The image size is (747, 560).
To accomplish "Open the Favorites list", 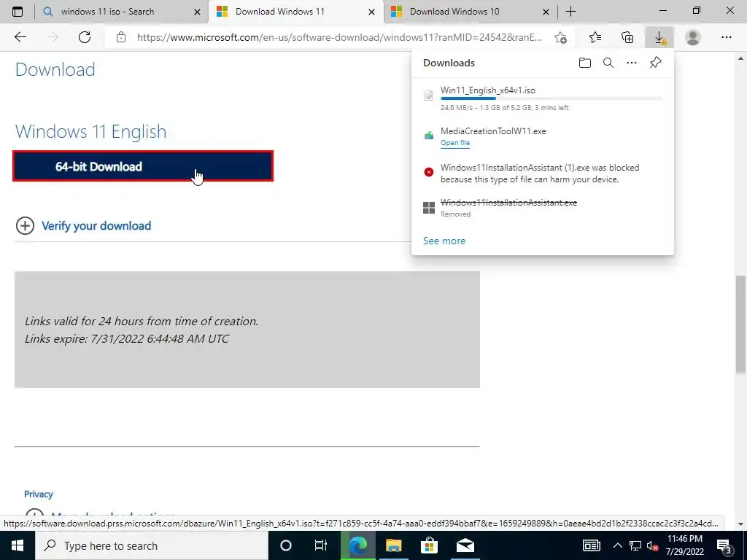I will (595, 37).
